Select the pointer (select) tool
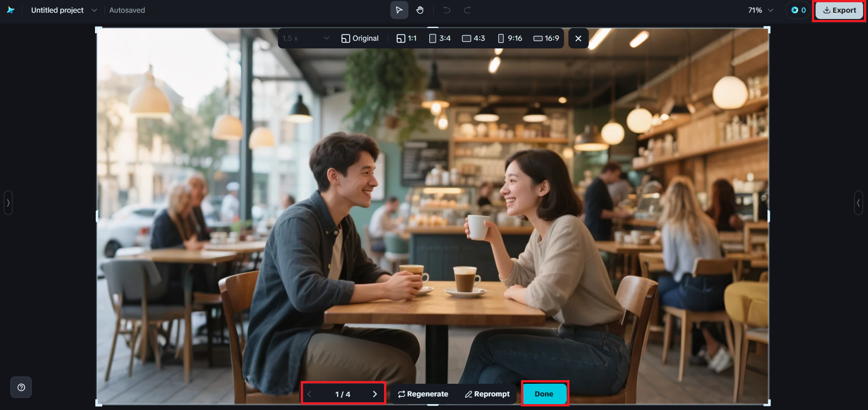868x410 pixels. click(399, 10)
